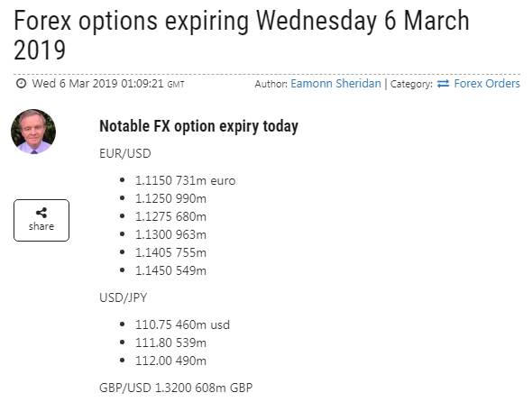Select the 1.1250 990m entry
The width and height of the screenshot is (532, 402).
pyautogui.click(x=170, y=199)
